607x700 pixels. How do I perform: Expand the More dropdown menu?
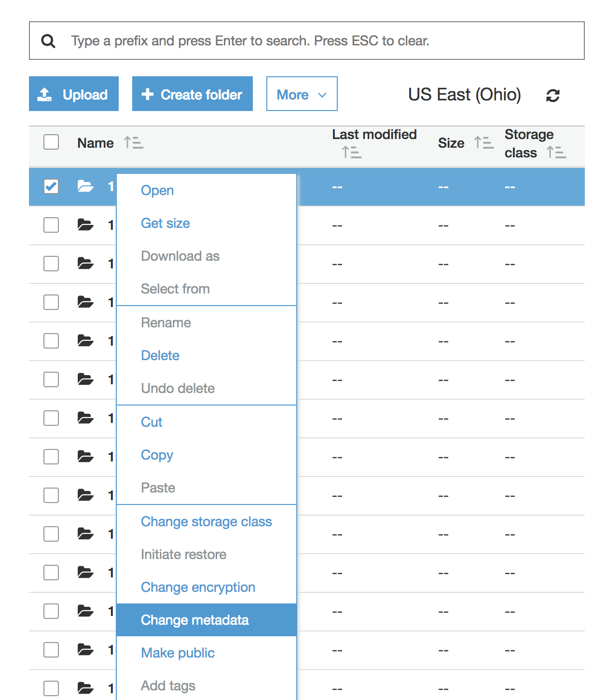pyautogui.click(x=302, y=94)
